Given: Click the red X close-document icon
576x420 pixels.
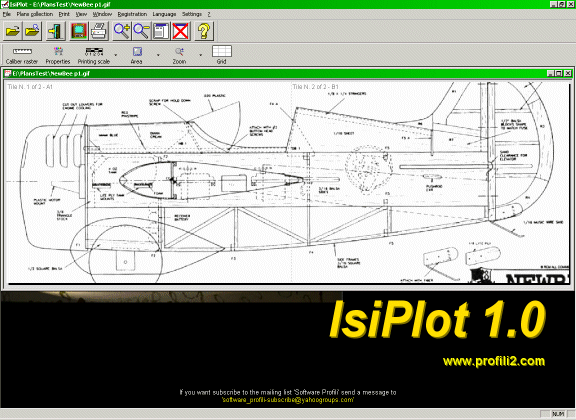Looking at the screenshot, I should tap(181, 31).
